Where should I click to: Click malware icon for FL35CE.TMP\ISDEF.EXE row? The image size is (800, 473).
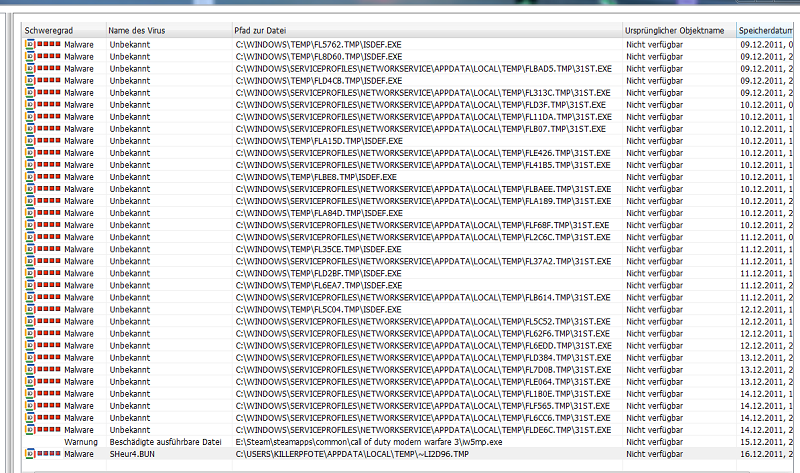pyautogui.click(x=30, y=249)
